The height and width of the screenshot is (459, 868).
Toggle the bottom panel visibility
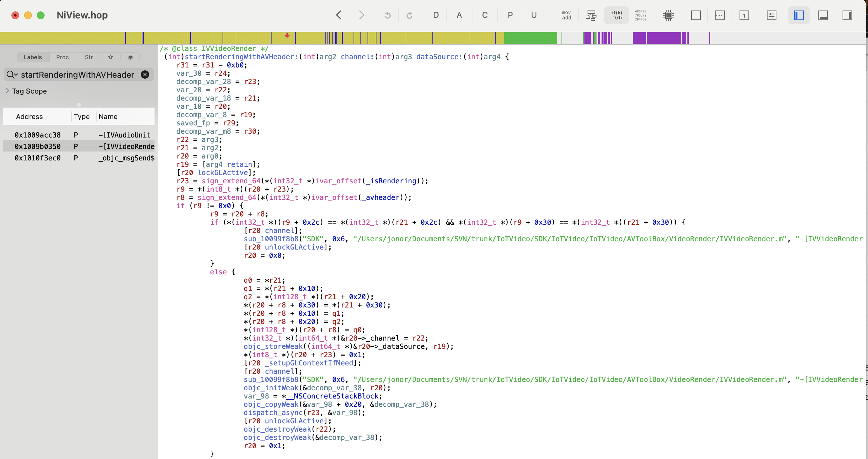coord(823,15)
